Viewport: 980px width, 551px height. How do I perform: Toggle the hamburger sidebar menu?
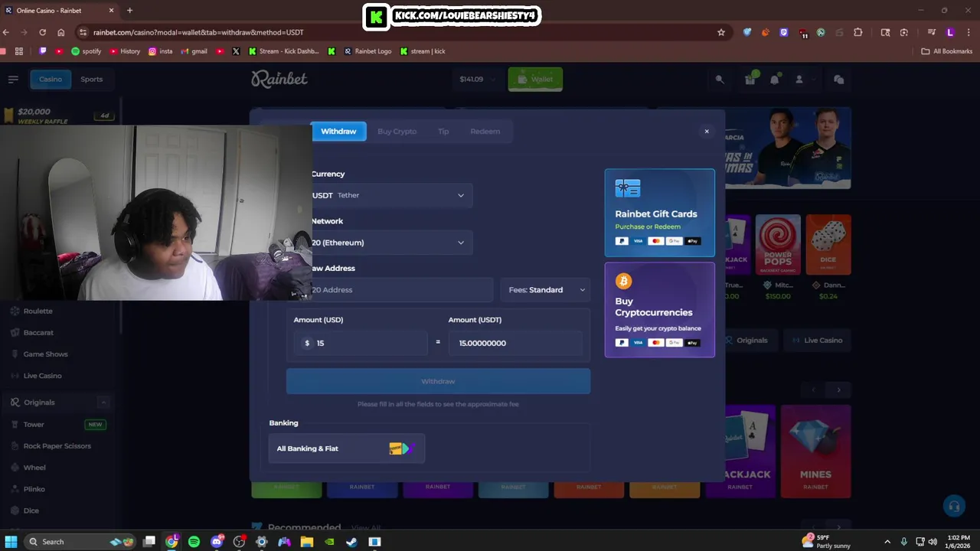(x=13, y=79)
